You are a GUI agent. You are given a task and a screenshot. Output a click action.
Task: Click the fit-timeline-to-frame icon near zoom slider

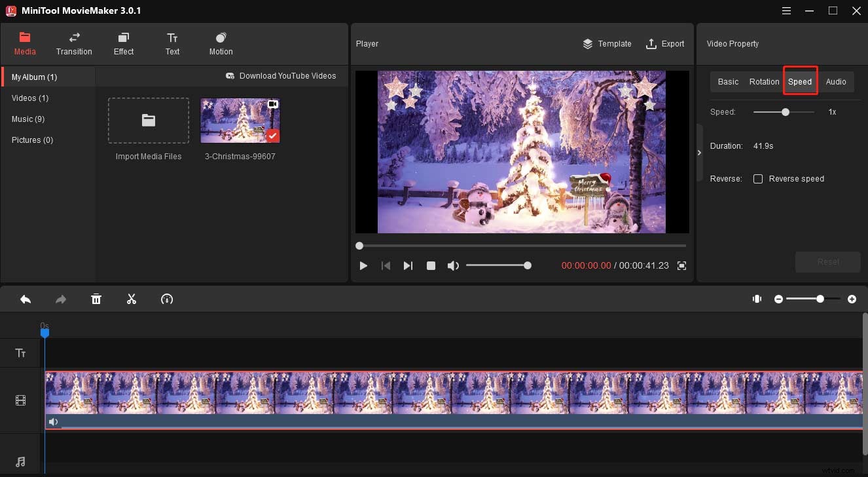click(x=757, y=299)
